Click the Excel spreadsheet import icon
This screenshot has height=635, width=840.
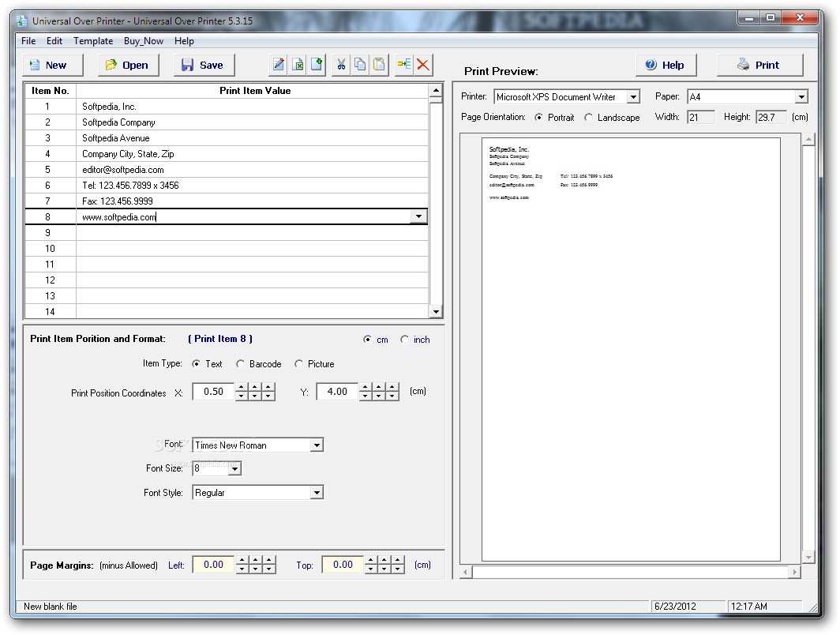point(298,65)
